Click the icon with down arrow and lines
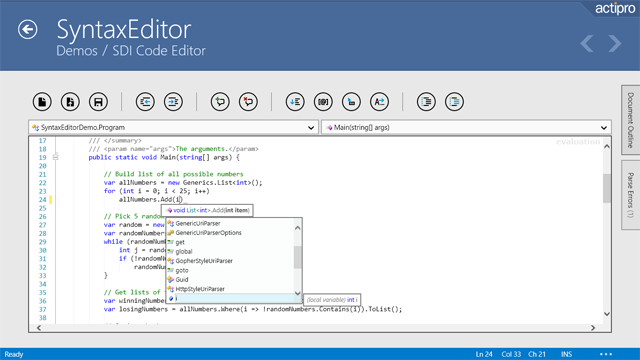 coord(295,102)
